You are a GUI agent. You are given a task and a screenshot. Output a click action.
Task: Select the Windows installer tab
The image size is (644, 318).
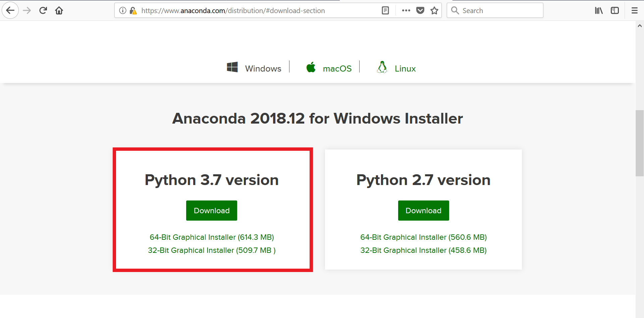(254, 68)
